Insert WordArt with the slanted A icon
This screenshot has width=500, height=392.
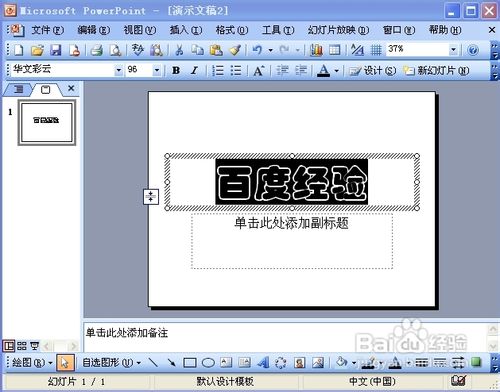pos(263,362)
